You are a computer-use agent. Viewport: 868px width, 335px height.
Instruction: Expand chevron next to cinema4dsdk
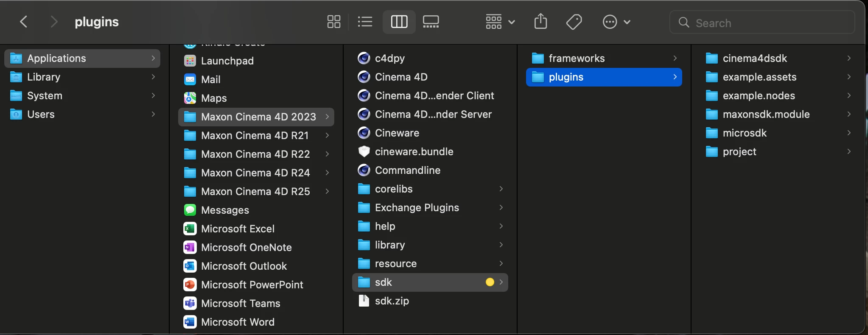[x=849, y=58]
